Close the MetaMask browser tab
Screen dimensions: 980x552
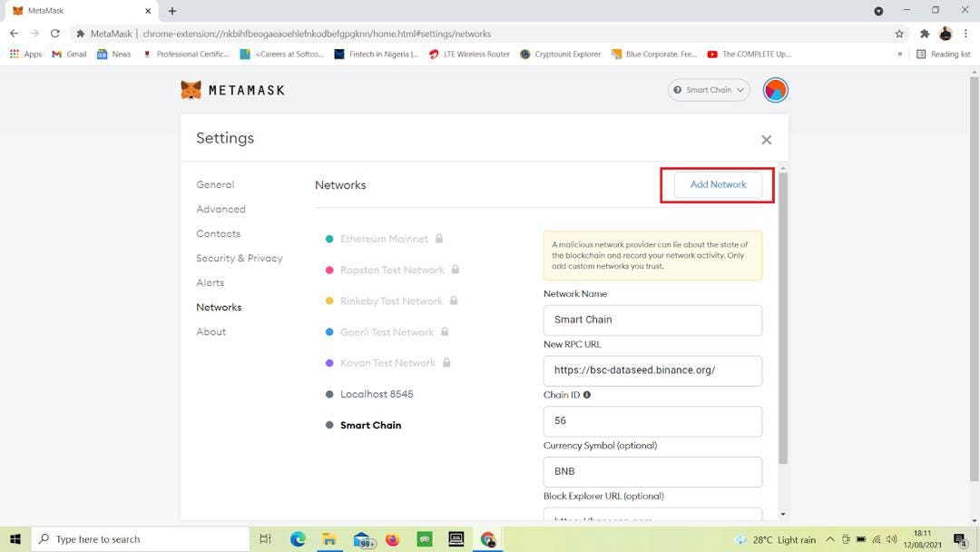point(148,11)
